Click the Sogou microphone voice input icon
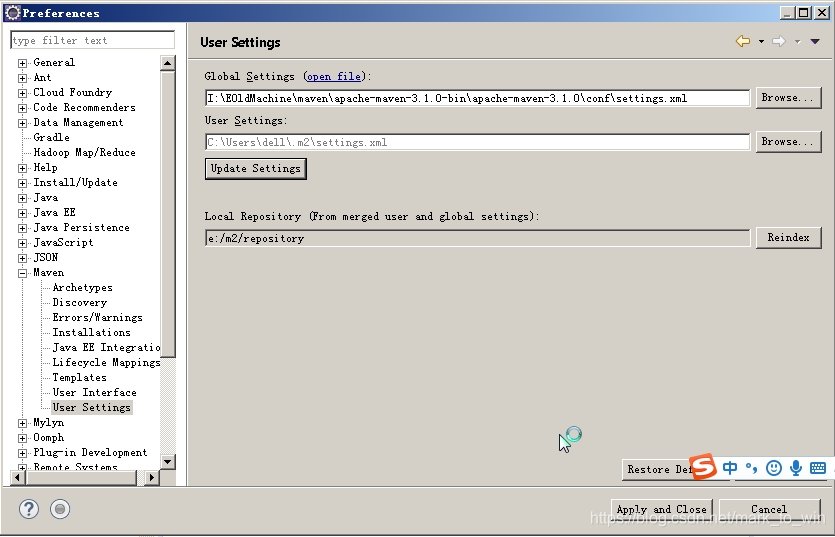Image resolution: width=835 pixels, height=537 pixels. click(796, 468)
